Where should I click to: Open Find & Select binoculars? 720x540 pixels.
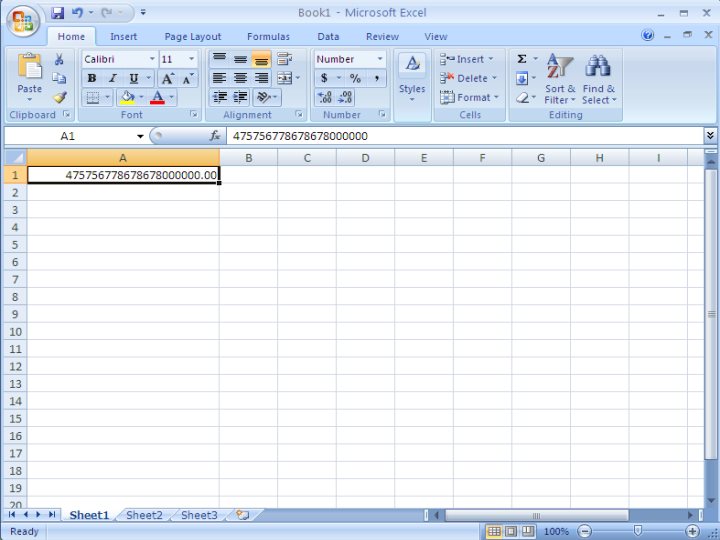pyautogui.click(x=598, y=79)
